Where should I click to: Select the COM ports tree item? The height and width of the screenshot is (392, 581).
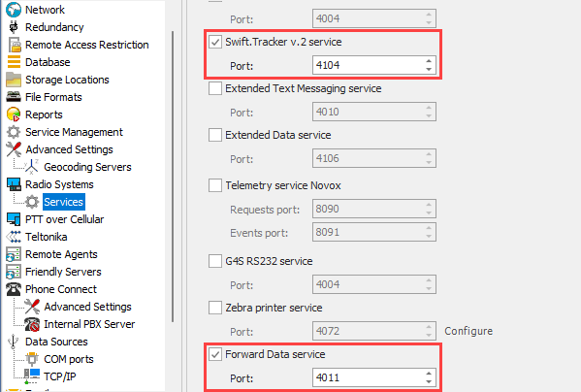[69, 359]
